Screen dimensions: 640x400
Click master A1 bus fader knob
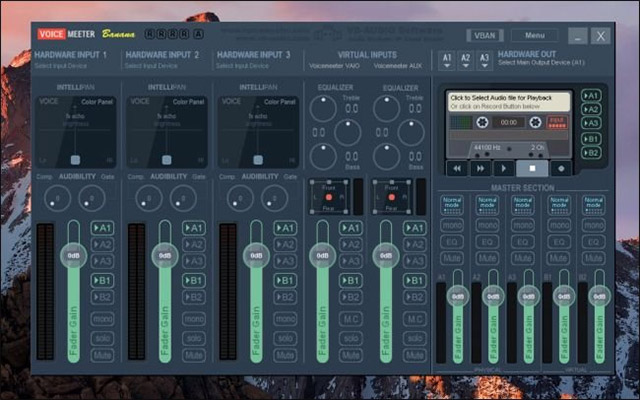(458, 296)
